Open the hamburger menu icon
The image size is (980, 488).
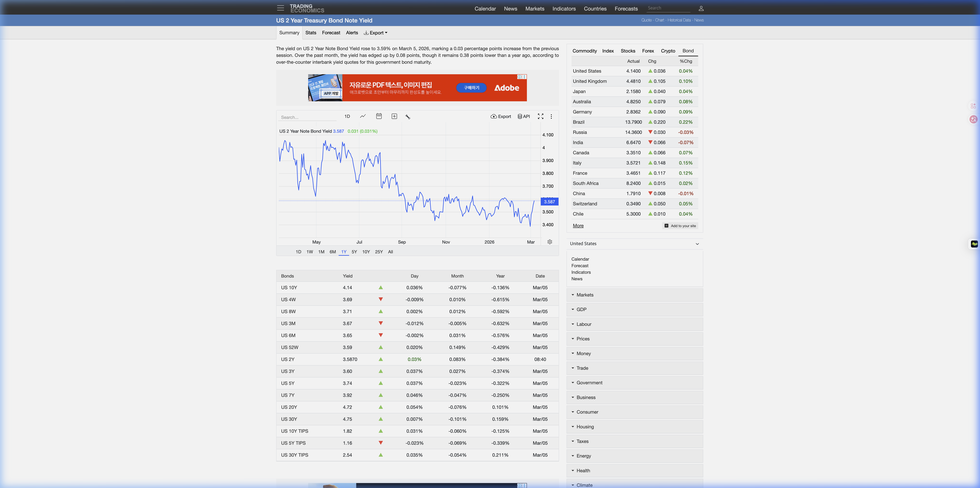(280, 8)
